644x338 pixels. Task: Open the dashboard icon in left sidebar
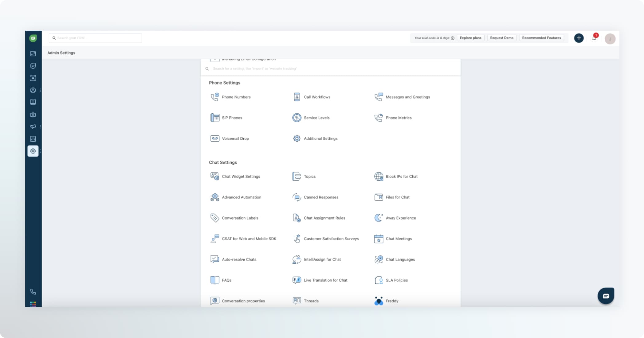pos(33,54)
